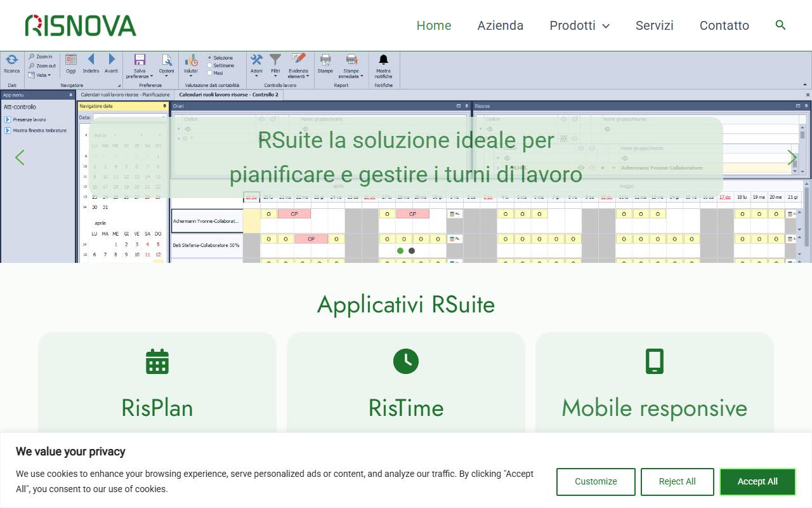
Task: Click the Stampe printer icon
Action: tap(325, 60)
